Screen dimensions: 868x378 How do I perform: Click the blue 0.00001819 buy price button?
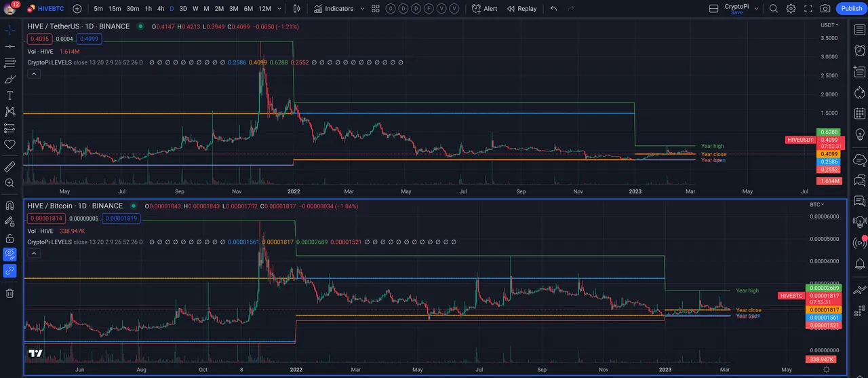coord(121,218)
